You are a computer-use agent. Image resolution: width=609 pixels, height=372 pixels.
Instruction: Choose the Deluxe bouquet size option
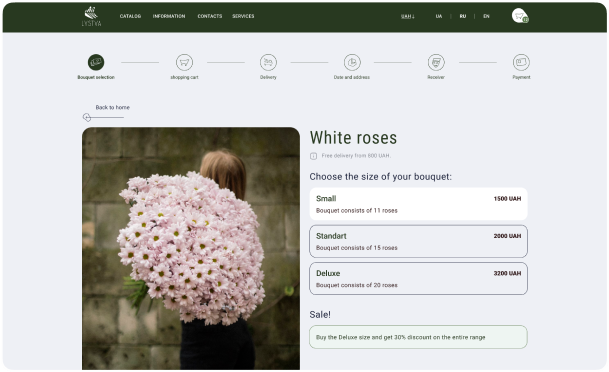pos(418,278)
